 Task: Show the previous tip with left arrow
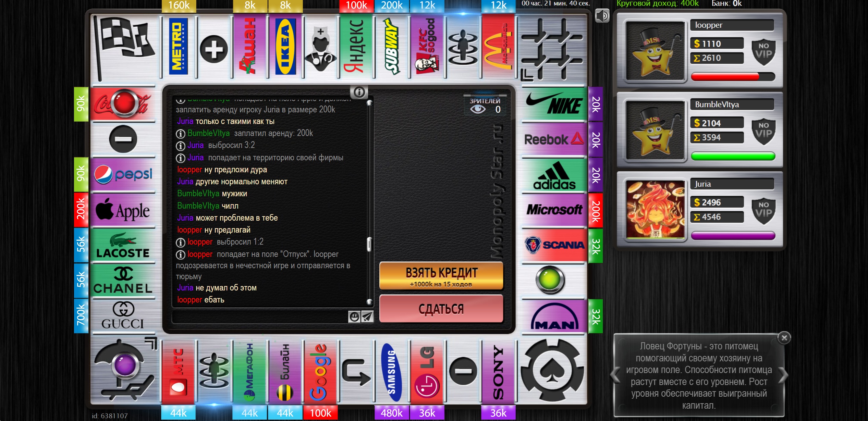point(615,375)
